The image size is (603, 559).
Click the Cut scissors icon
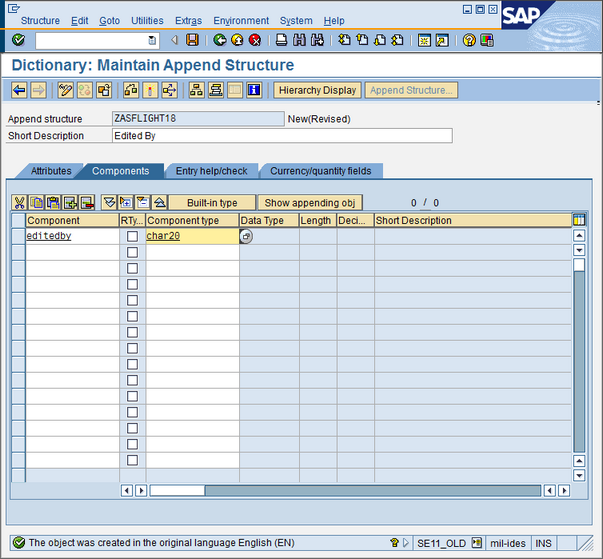click(19, 202)
